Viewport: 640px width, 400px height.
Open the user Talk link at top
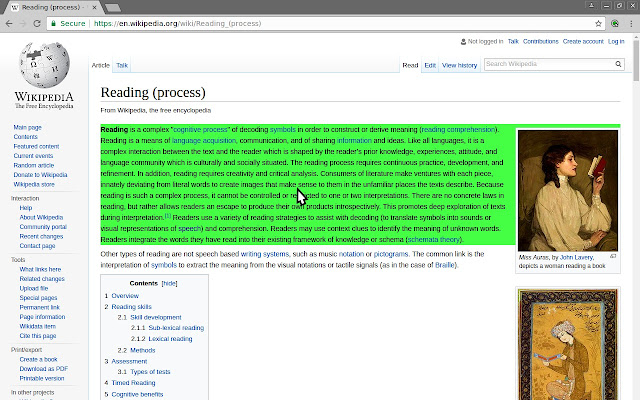tap(513, 41)
